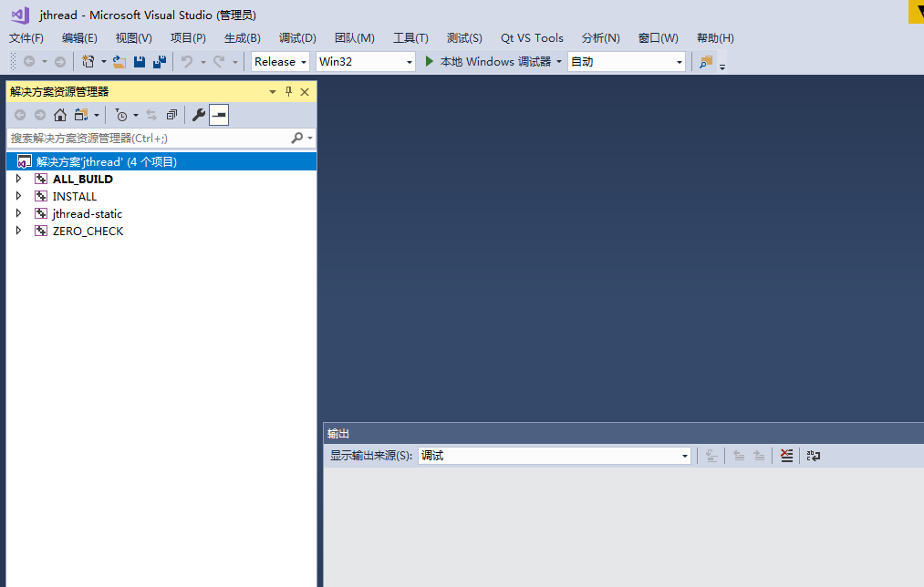The height and width of the screenshot is (587, 924).
Task: Click the Sync with Active Document icon
Action: pyautogui.click(x=151, y=115)
